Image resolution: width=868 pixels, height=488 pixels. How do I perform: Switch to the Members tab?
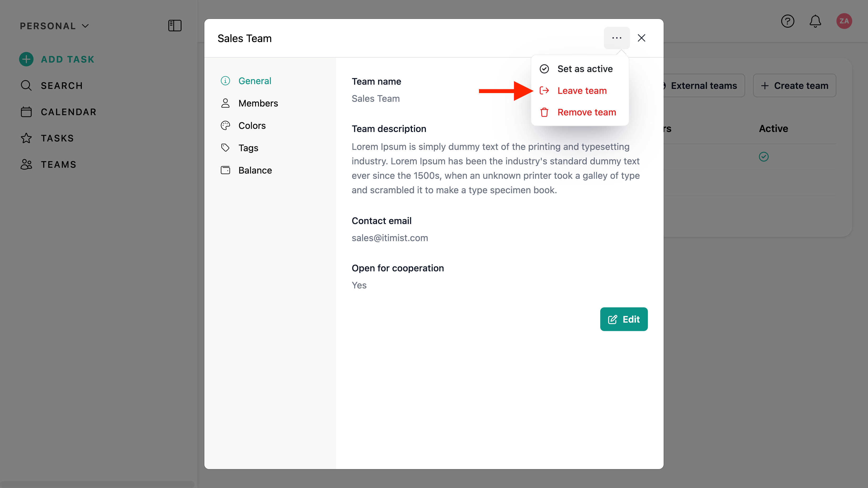pyautogui.click(x=258, y=103)
